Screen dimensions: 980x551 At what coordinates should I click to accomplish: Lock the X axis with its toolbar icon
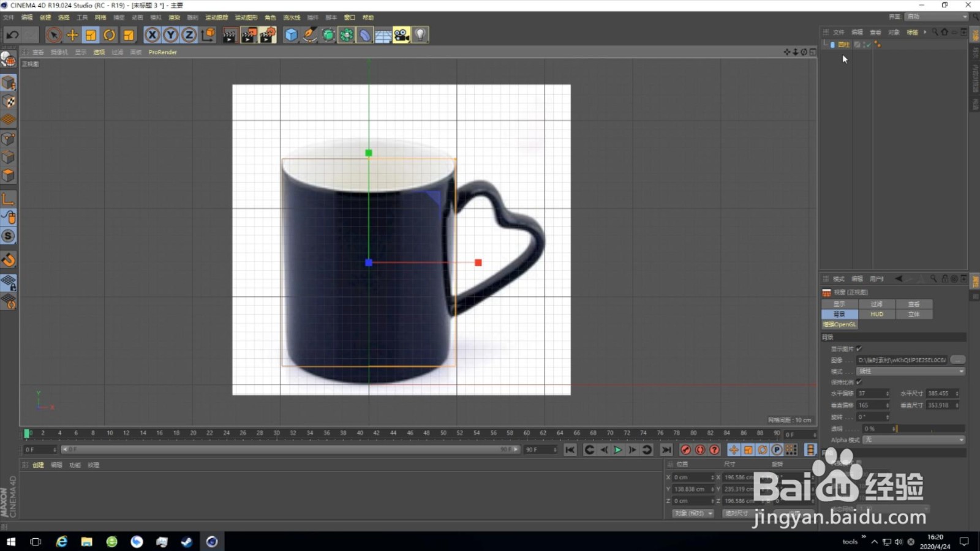152,35
